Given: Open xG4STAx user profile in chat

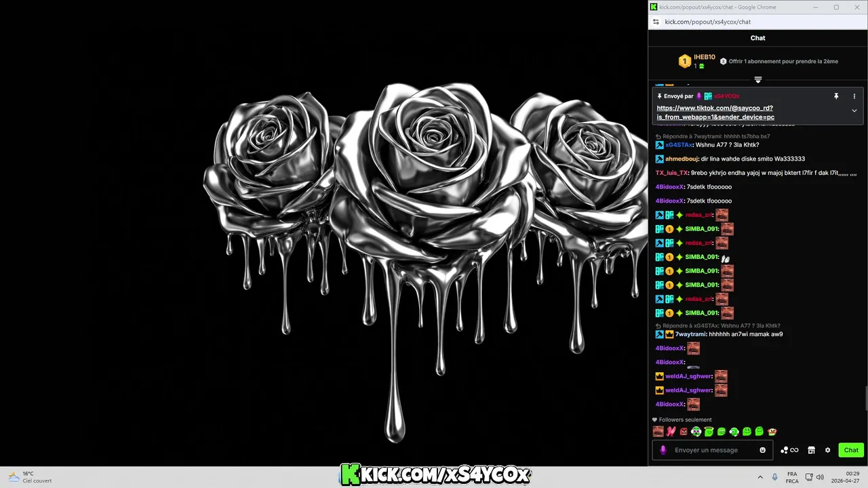Looking at the screenshot, I should click(x=679, y=145).
